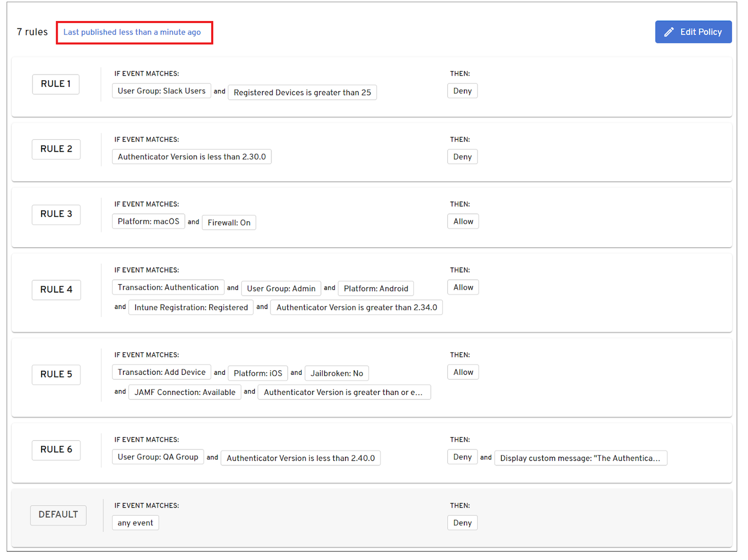Select the any event condition chip

(135, 523)
